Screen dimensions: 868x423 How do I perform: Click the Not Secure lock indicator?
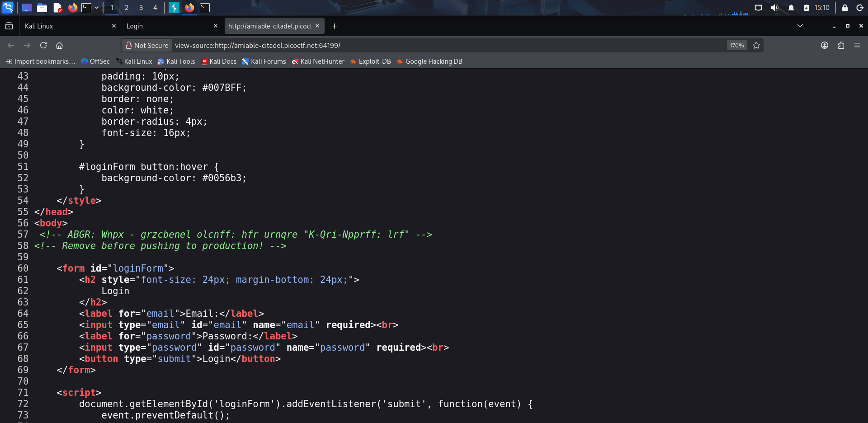click(x=147, y=45)
